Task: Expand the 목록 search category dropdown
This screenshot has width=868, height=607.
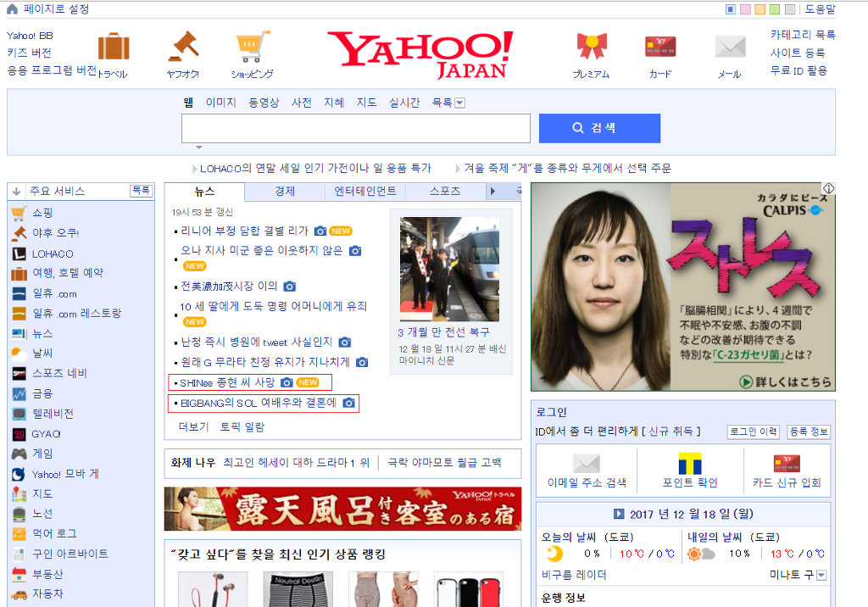Action: (459, 103)
